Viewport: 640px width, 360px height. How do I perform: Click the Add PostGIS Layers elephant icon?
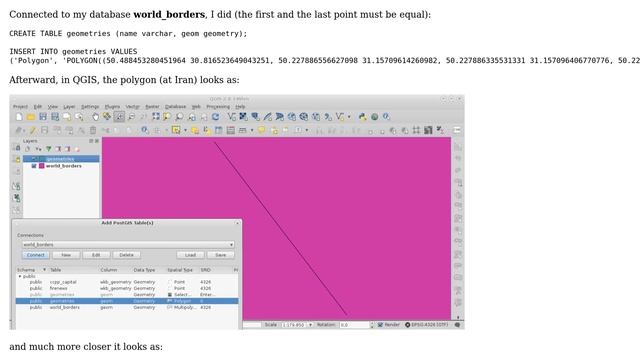tap(256, 117)
